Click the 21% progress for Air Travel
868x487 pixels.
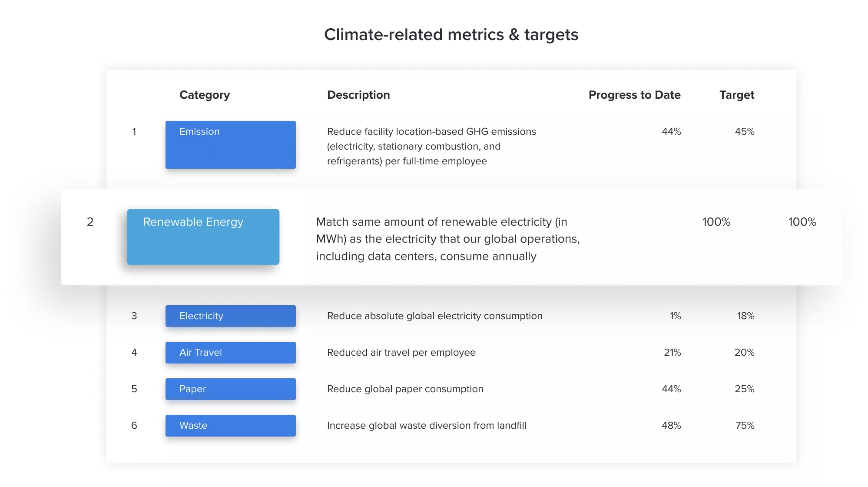pyautogui.click(x=672, y=353)
